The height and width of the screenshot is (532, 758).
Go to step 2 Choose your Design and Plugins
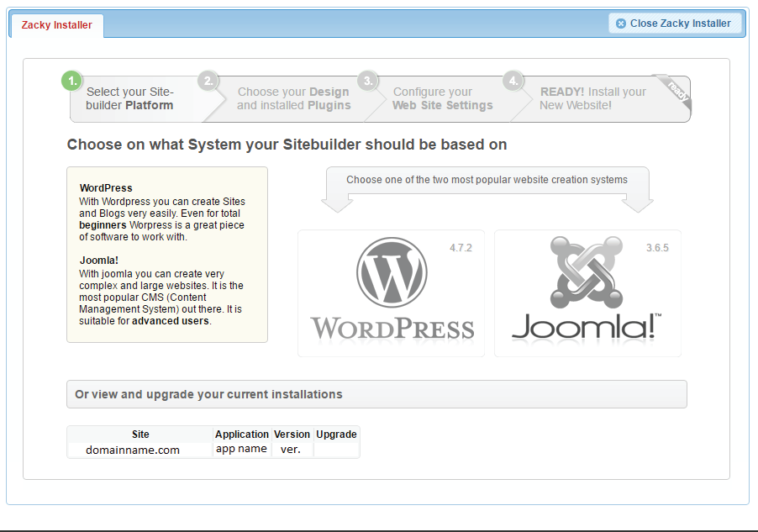(293, 98)
